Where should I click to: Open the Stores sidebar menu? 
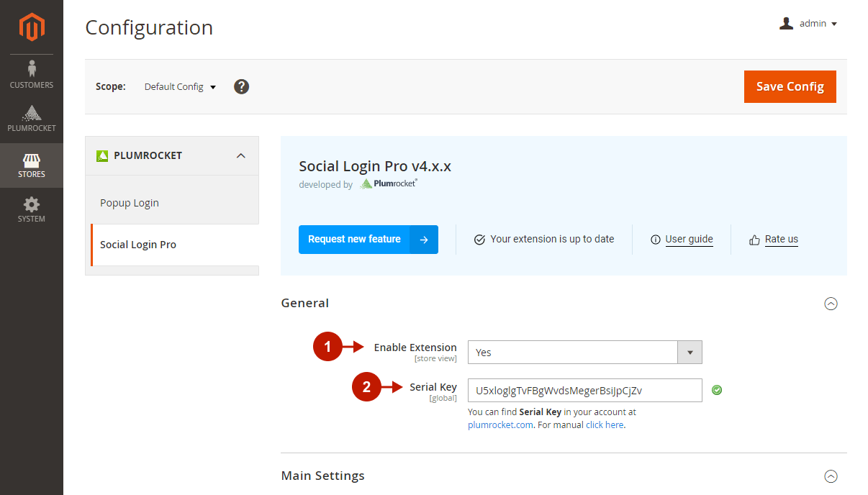[x=32, y=165]
